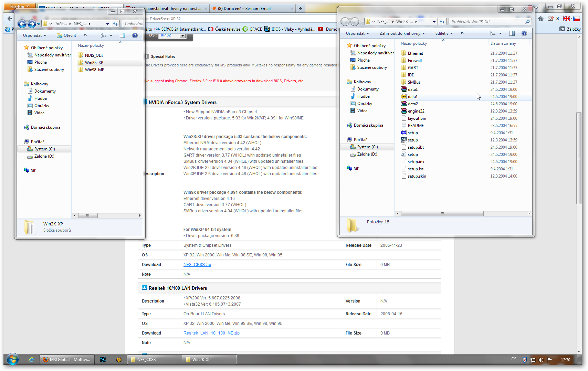Open the Česká televize bookmark

[x=224, y=29]
